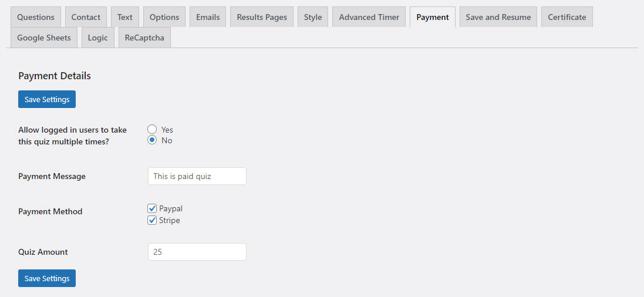Viewport: 644px width, 297px height.
Task: Click the bottom Save Settings button
Action: [47, 278]
